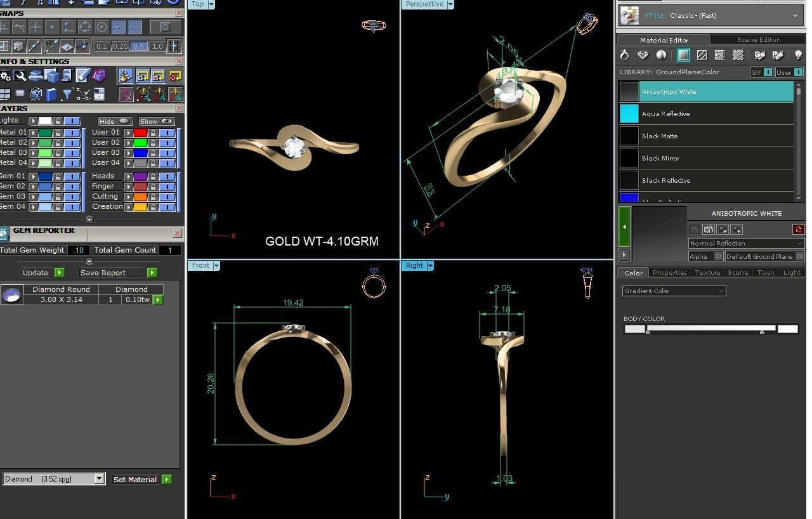Click the notepad with pencil icon
812x519 pixels.
pos(82,76)
